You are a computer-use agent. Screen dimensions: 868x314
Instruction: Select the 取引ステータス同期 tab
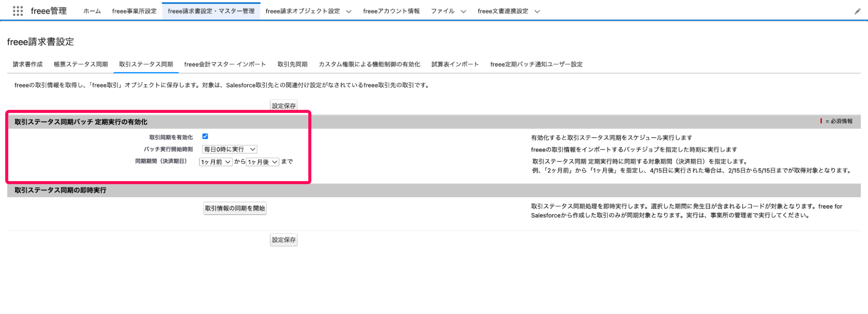pos(146,64)
